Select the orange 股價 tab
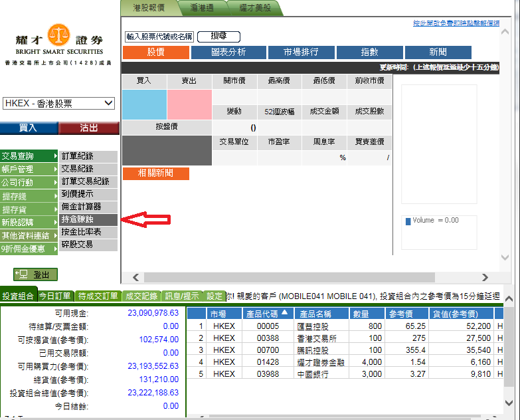 (156, 52)
